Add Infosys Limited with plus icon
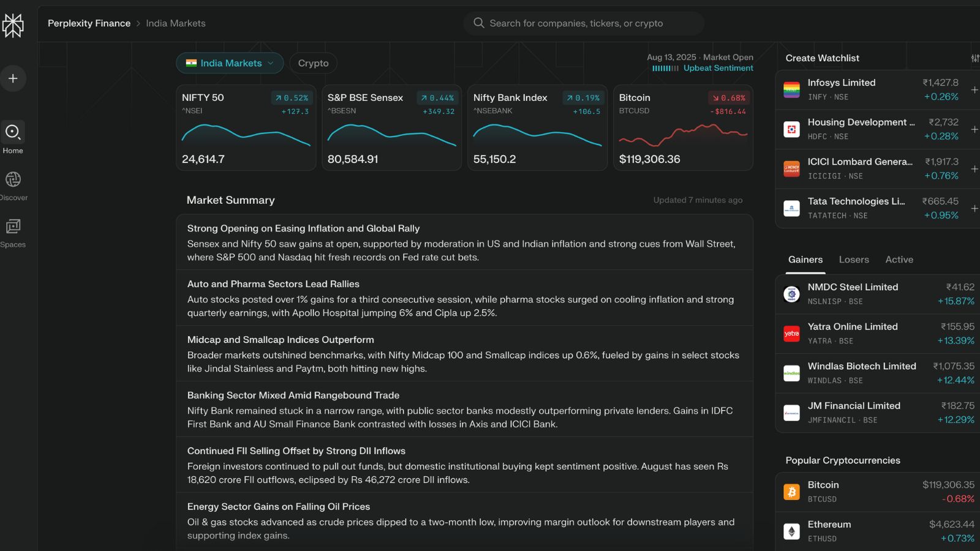This screenshot has height=551, width=980. (x=974, y=90)
